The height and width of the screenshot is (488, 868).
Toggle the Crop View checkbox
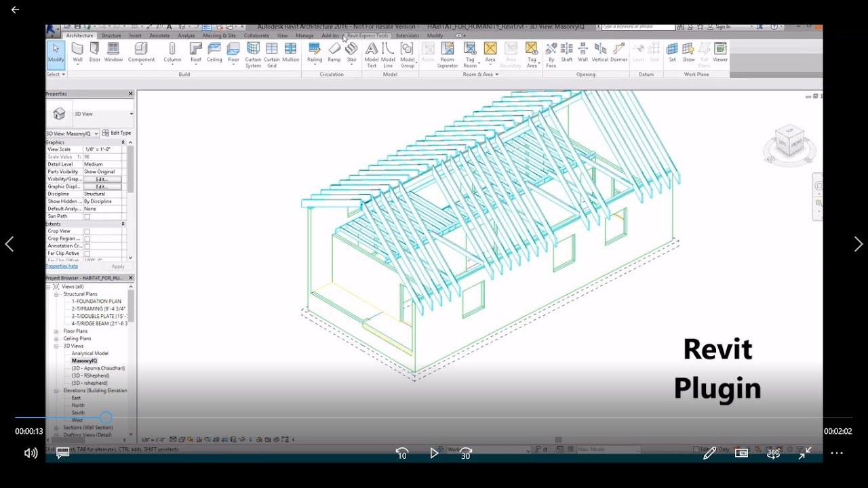87,232
